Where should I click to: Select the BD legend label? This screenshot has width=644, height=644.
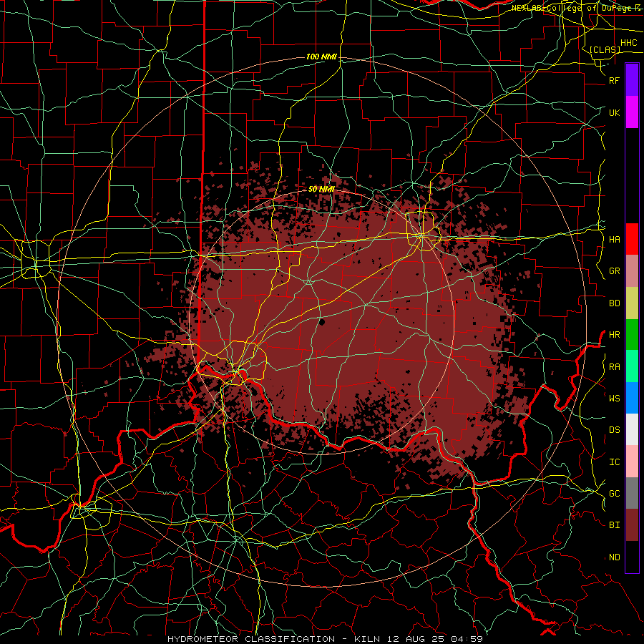click(x=614, y=303)
